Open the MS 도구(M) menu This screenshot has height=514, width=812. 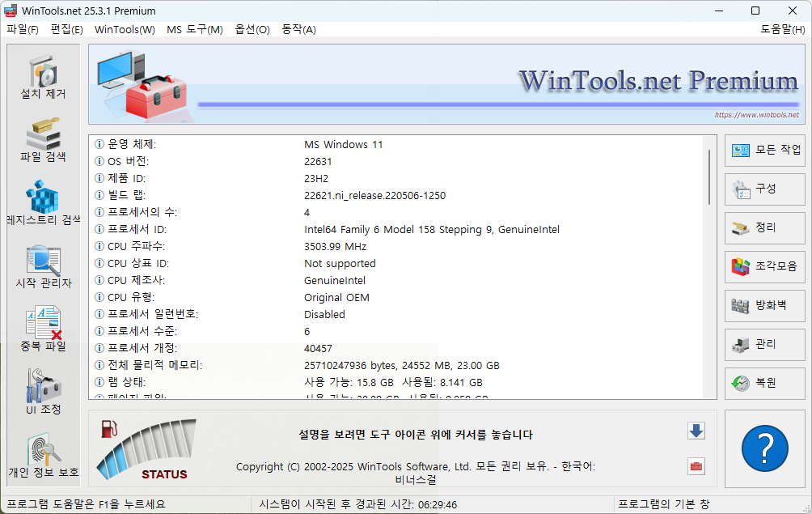click(195, 29)
